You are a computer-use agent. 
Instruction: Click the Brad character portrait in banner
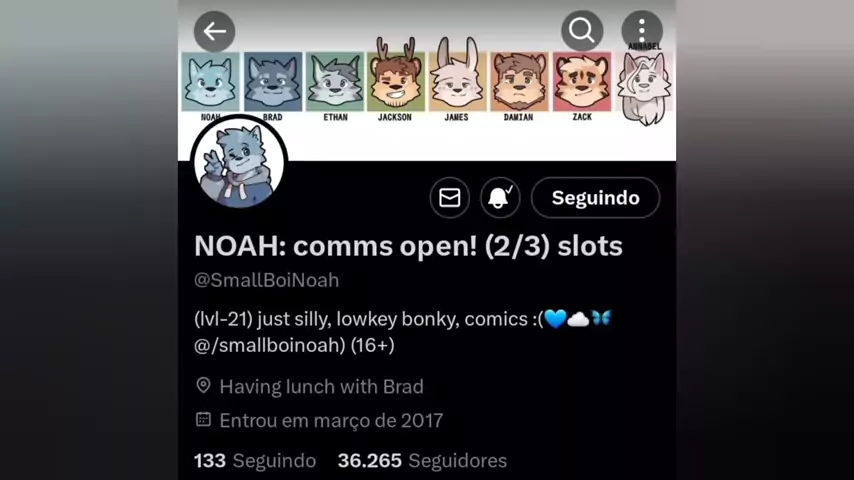tap(273, 82)
